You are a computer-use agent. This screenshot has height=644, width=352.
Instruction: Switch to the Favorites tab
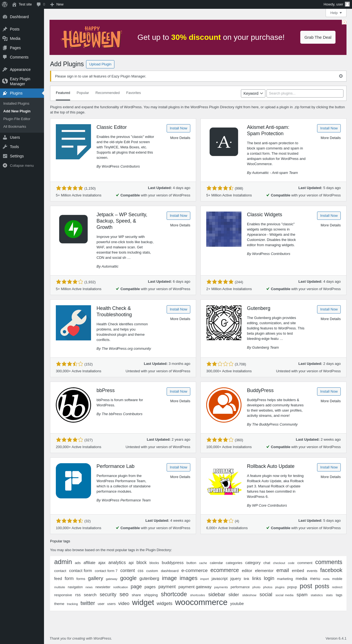(x=133, y=93)
